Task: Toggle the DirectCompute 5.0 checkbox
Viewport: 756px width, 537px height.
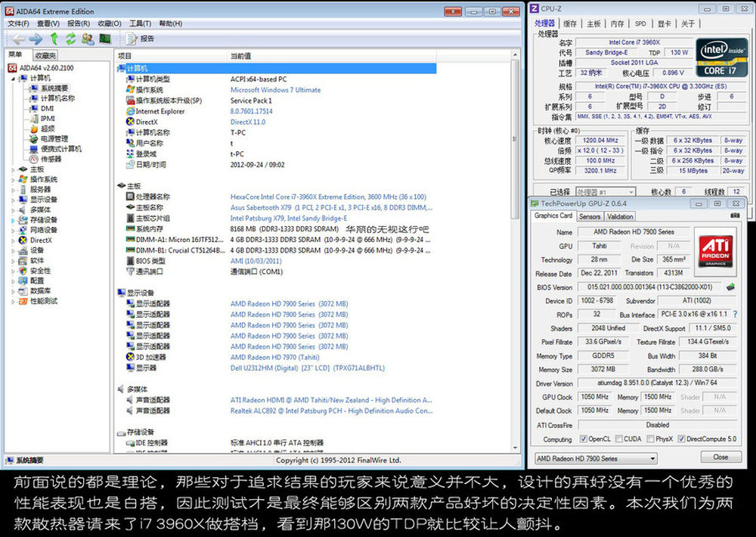Action: coord(681,439)
